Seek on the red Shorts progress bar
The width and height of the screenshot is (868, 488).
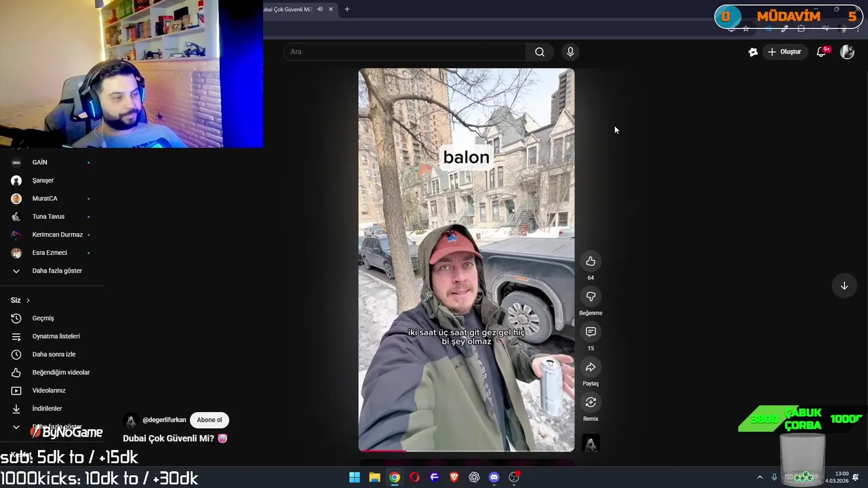coord(467,450)
